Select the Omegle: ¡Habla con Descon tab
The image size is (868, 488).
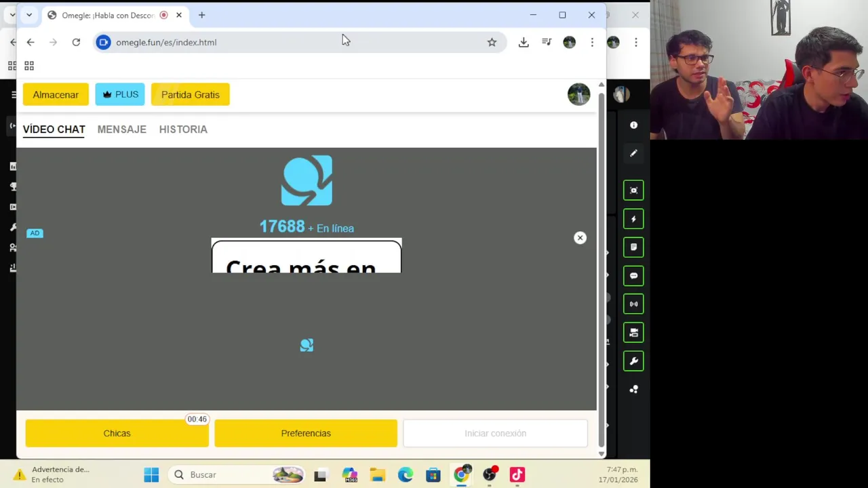[x=108, y=15]
